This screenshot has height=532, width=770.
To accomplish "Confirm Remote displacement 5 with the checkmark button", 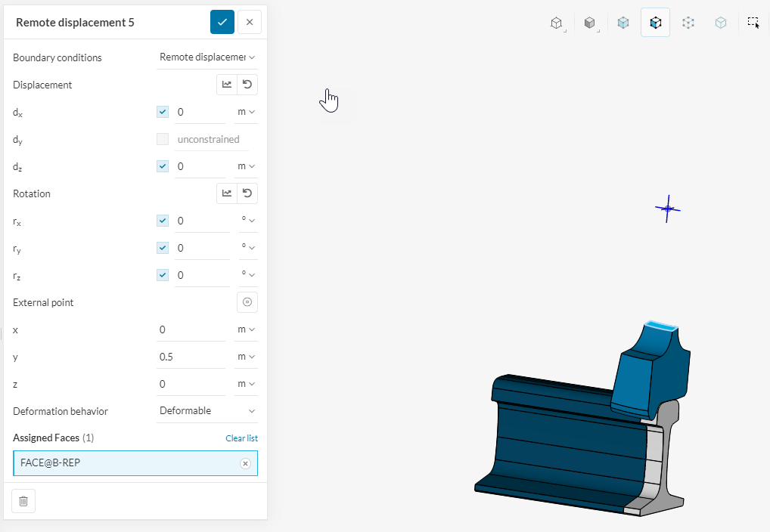I will 222,22.
